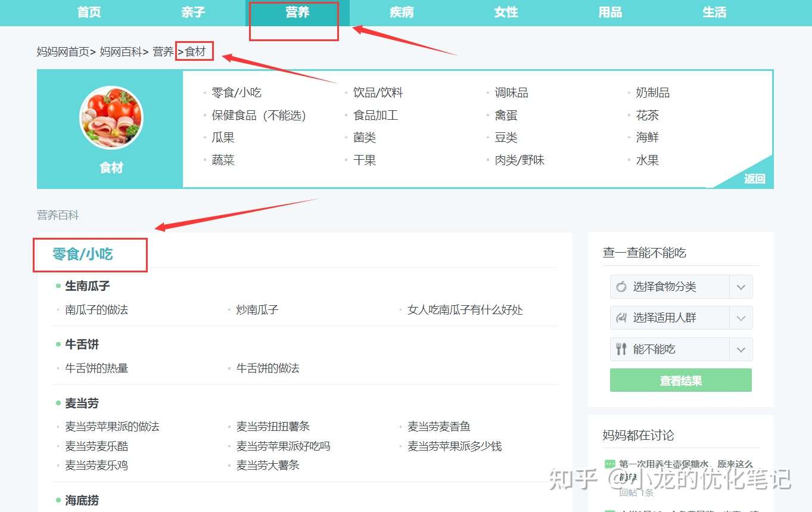The height and width of the screenshot is (512, 812).
Task: Select the 水果 category
Action: [x=648, y=160]
